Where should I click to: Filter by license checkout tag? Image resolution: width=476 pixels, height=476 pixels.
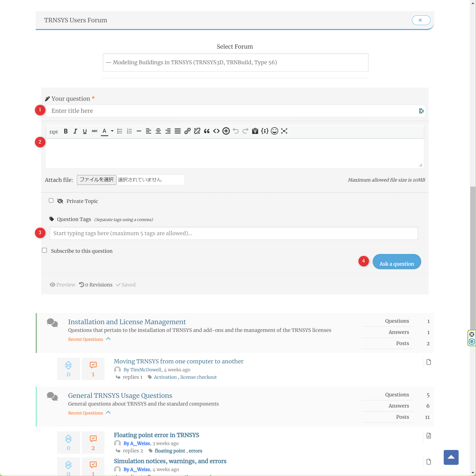click(198, 377)
